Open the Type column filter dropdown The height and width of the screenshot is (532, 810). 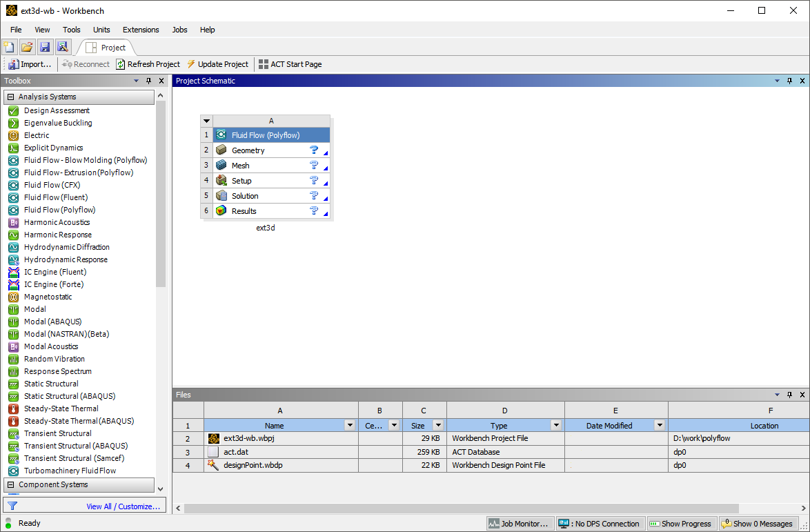[x=556, y=426]
